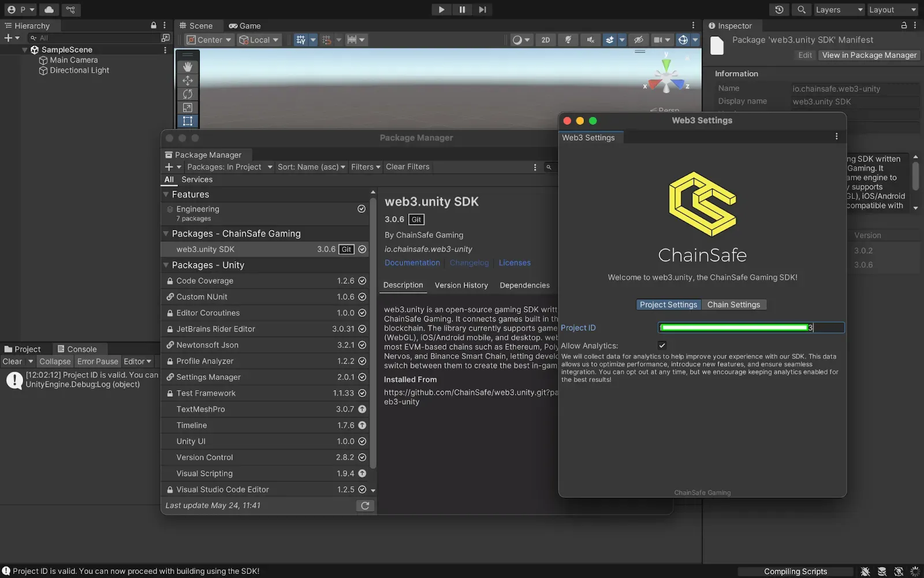The height and width of the screenshot is (578, 924).
Task: Toggle Error Pause in the Console
Action: 98,362
